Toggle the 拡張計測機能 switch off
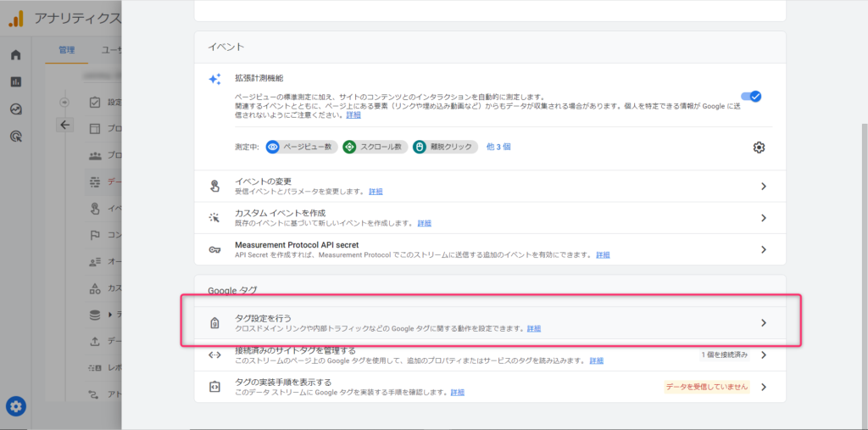The image size is (868, 430). (751, 97)
